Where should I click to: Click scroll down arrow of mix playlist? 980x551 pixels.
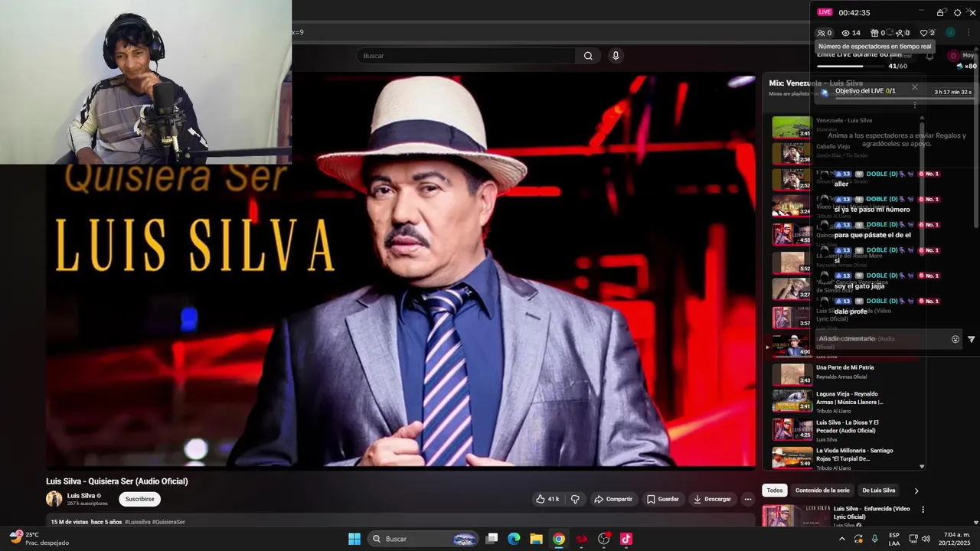point(922,466)
